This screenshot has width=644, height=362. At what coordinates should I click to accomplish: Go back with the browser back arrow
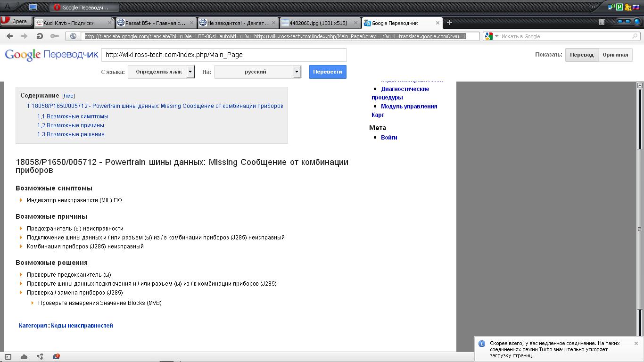click(x=9, y=36)
